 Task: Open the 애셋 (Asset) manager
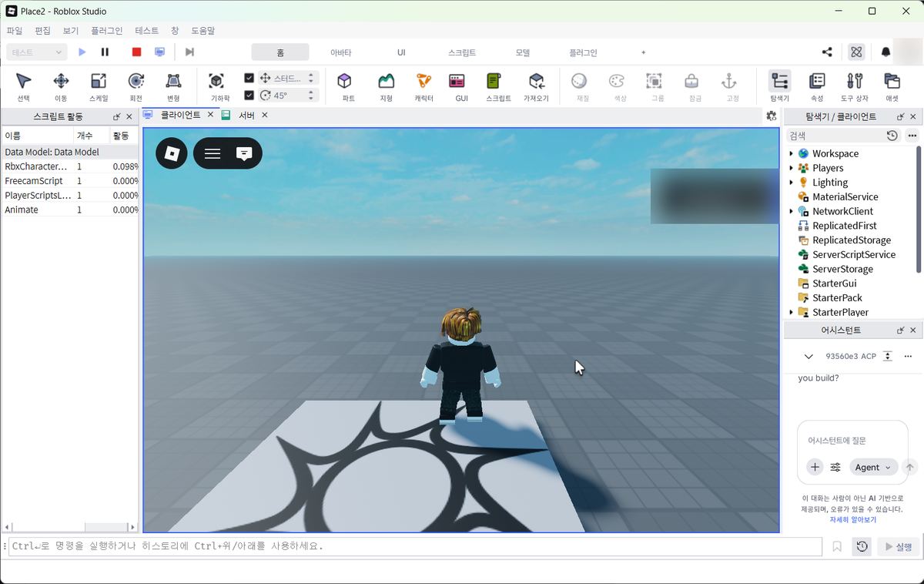point(892,86)
